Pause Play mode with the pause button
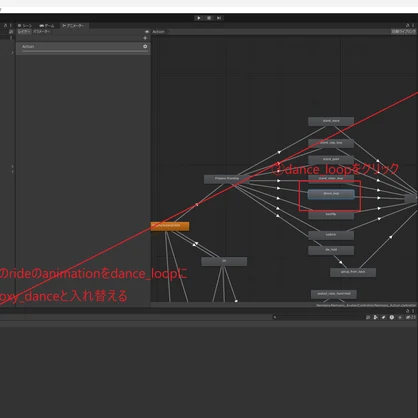418x418 pixels. tap(209, 18)
